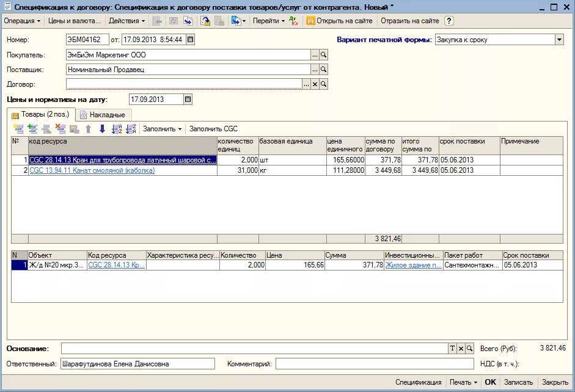Select the Сантехмонтажн... cell in lower table
Screen dimensions: 575x392
pos(473,265)
